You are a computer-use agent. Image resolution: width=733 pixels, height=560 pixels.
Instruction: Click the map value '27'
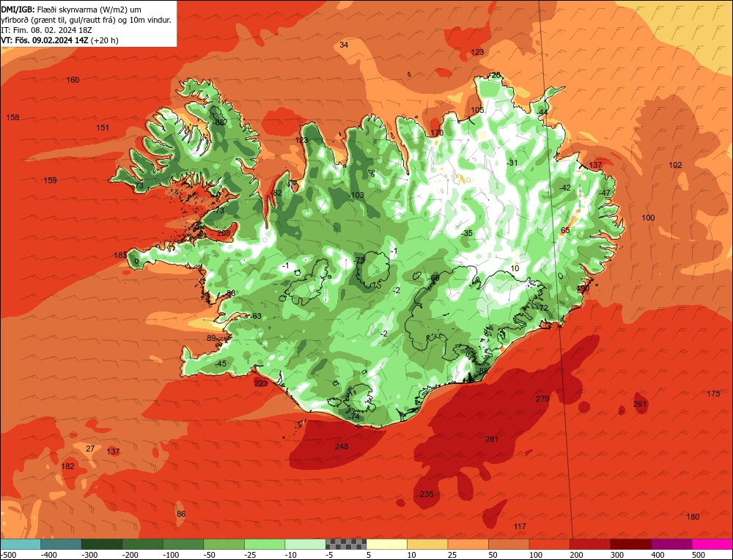pyautogui.click(x=90, y=449)
